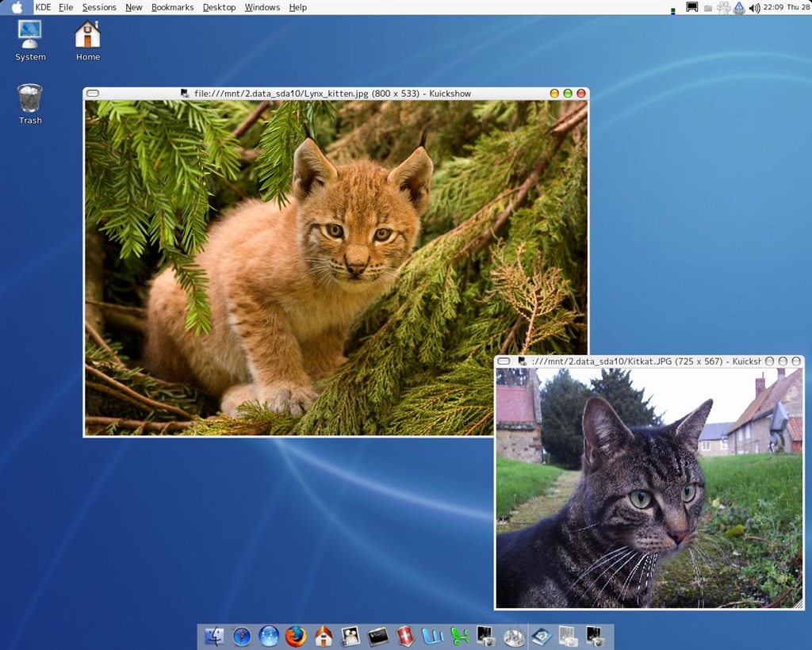Launch the music notes player dock icon
812x650 pixels.
coord(514,636)
